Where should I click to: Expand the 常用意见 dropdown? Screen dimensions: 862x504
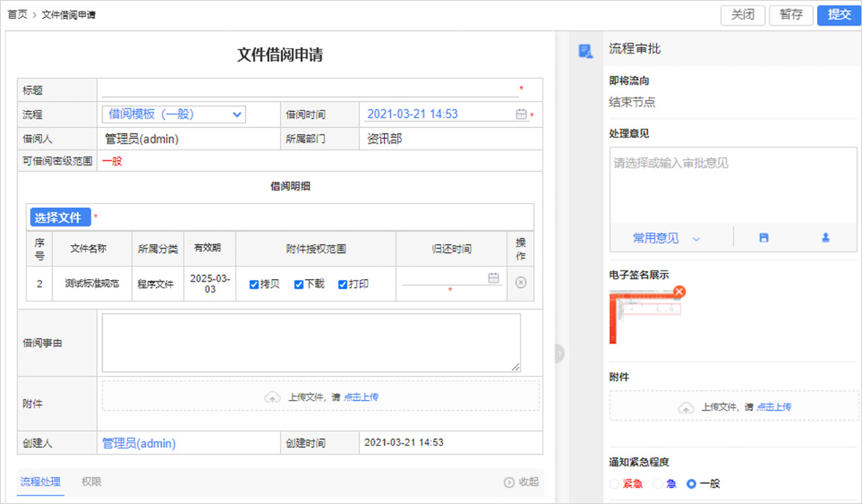pos(666,238)
